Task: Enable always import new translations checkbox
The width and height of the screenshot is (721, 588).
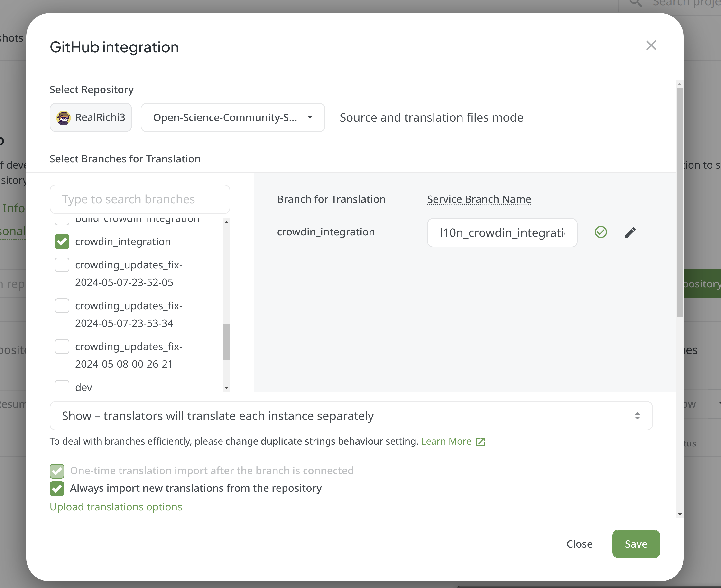Action: click(x=57, y=488)
